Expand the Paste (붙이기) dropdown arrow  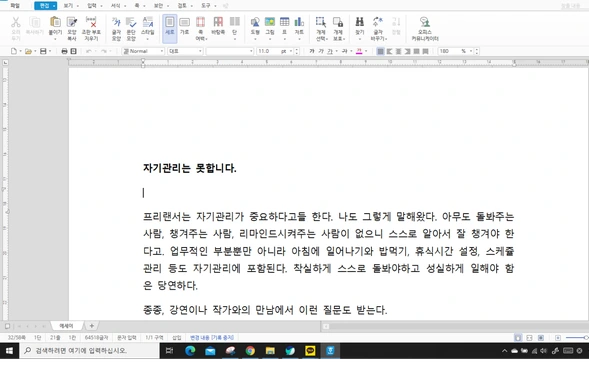pyautogui.click(x=55, y=39)
